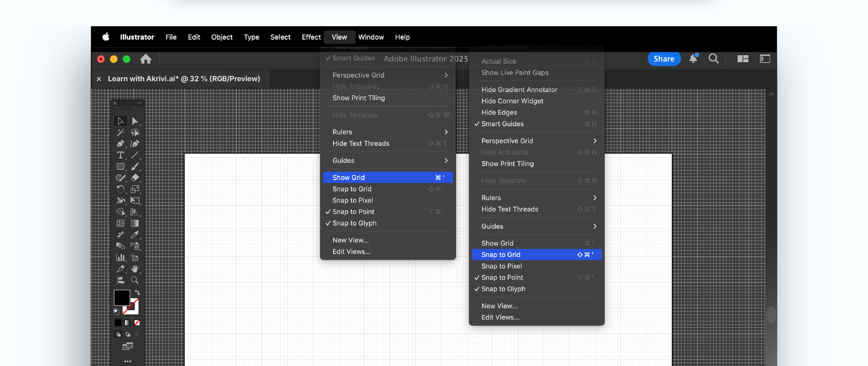This screenshot has width=868, height=366.
Task: Select the Gradient tool
Action: [135, 223]
